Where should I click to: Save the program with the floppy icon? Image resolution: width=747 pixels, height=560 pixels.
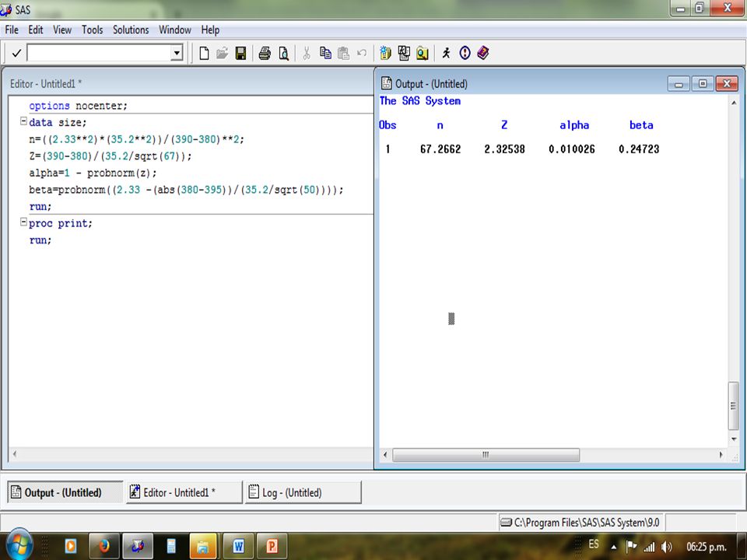coord(240,53)
